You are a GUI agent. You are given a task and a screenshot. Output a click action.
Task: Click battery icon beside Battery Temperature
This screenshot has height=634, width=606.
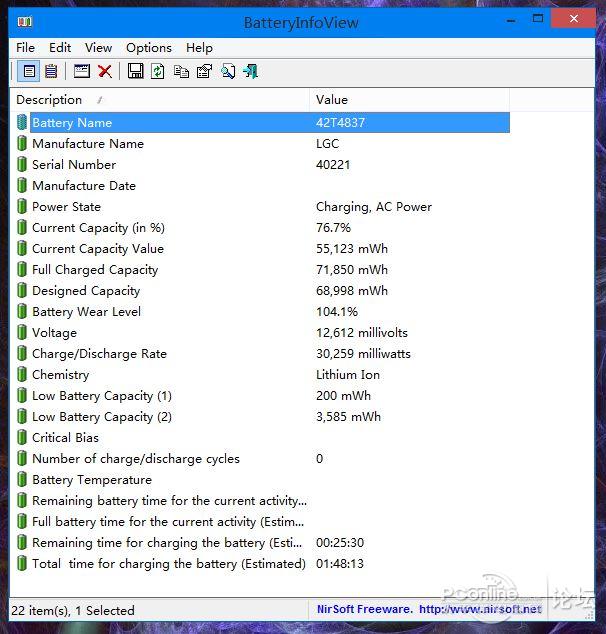(22, 480)
